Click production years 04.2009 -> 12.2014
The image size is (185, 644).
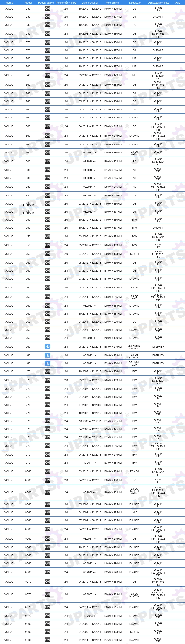coord(90,632)
